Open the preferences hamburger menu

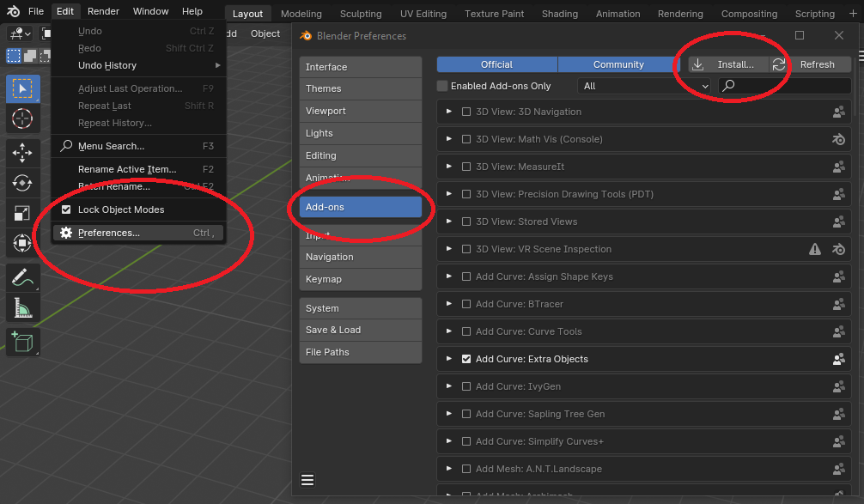[x=307, y=480]
